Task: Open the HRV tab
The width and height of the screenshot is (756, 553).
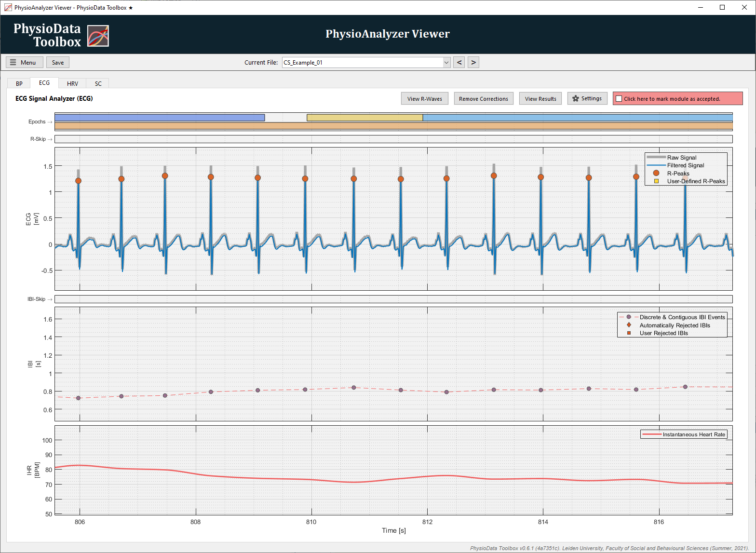Action: pyautogui.click(x=72, y=83)
